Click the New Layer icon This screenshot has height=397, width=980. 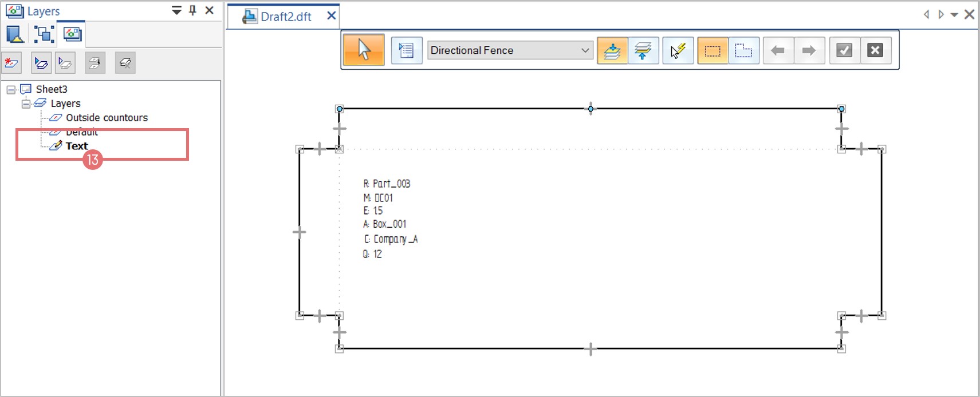coord(11,63)
